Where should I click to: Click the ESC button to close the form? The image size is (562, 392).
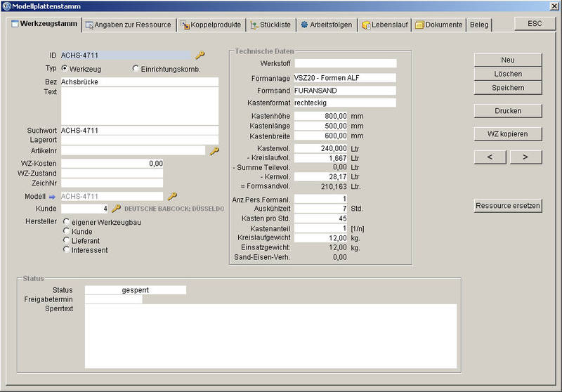click(x=535, y=23)
